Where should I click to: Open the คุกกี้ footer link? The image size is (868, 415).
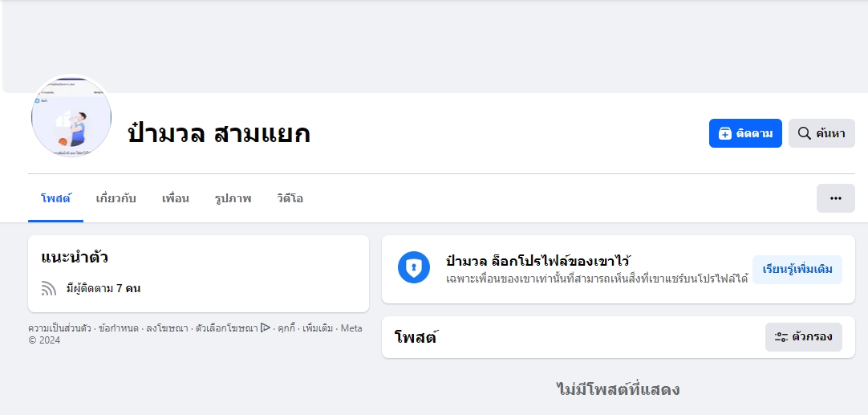286,328
